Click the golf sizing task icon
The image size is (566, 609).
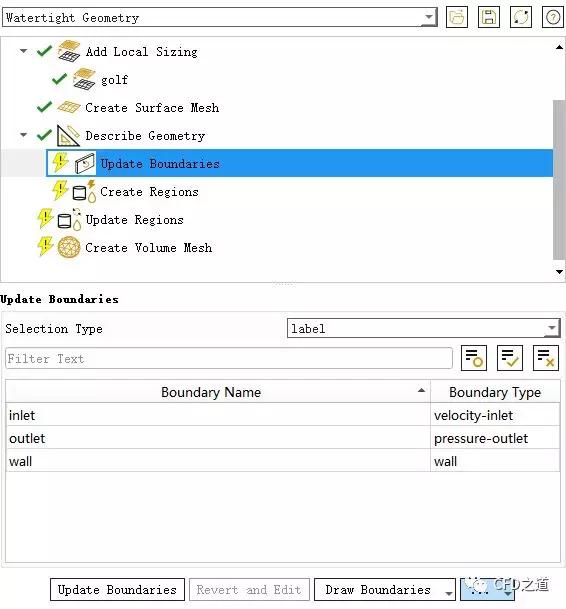coord(84,79)
